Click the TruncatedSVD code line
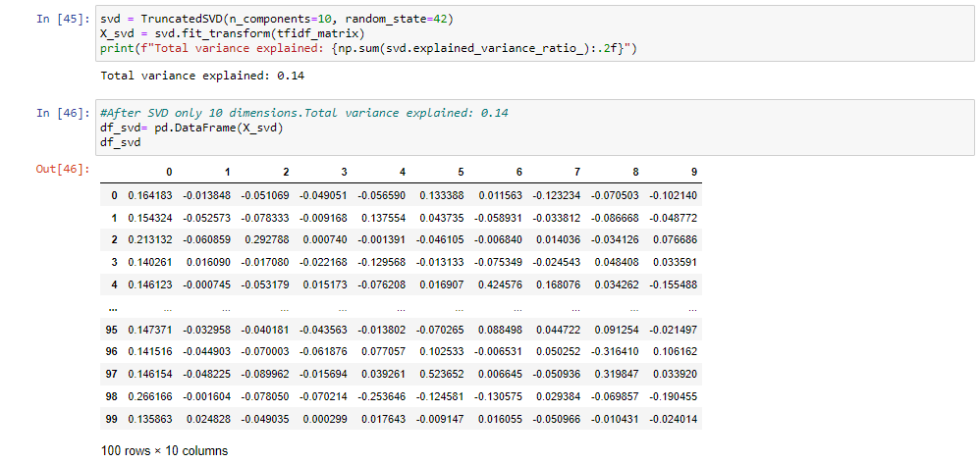The image size is (980, 463). pos(276,19)
